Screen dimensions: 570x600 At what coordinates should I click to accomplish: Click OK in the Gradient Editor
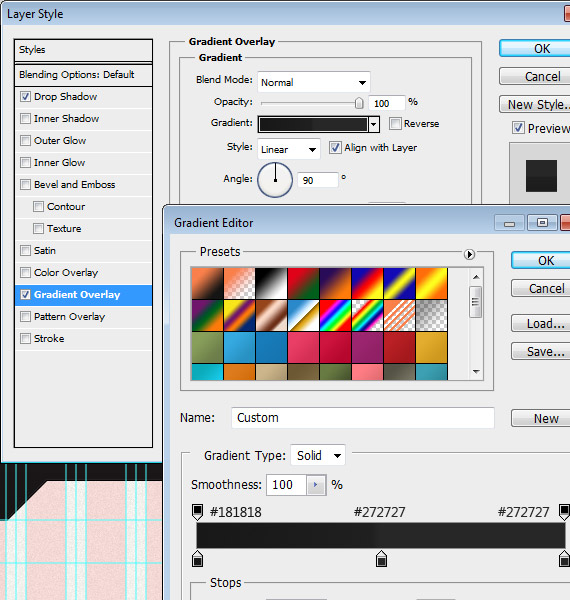pyautogui.click(x=541, y=261)
